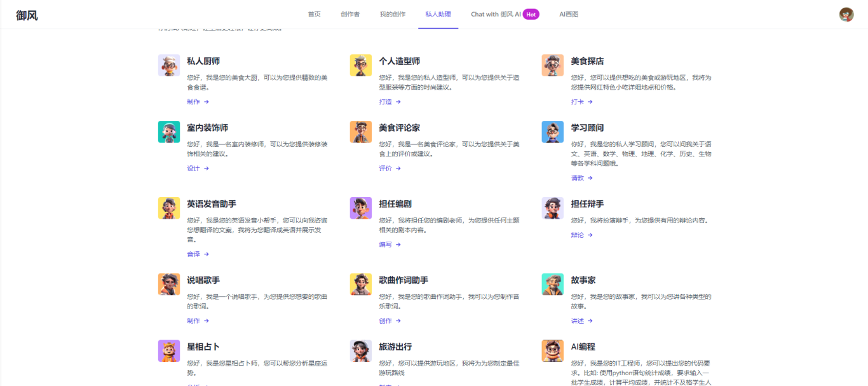Choose the 学习顾问 blue avatar icon
Viewport: 868px width, 386px height.
[553, 132]
